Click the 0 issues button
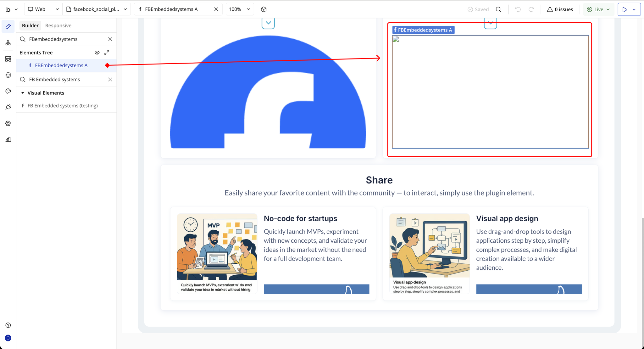 [x=560, y=9]
